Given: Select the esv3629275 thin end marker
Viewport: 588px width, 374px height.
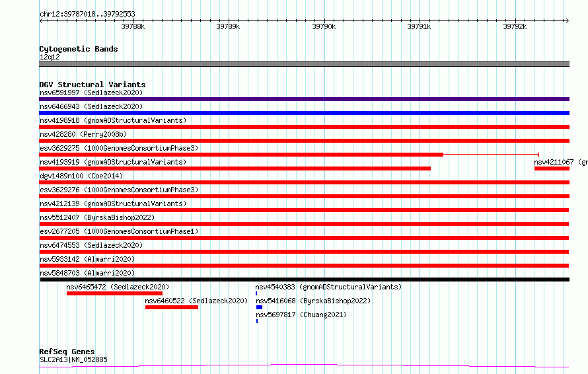Looking at the screenshot, I should (x=538, y=155).
